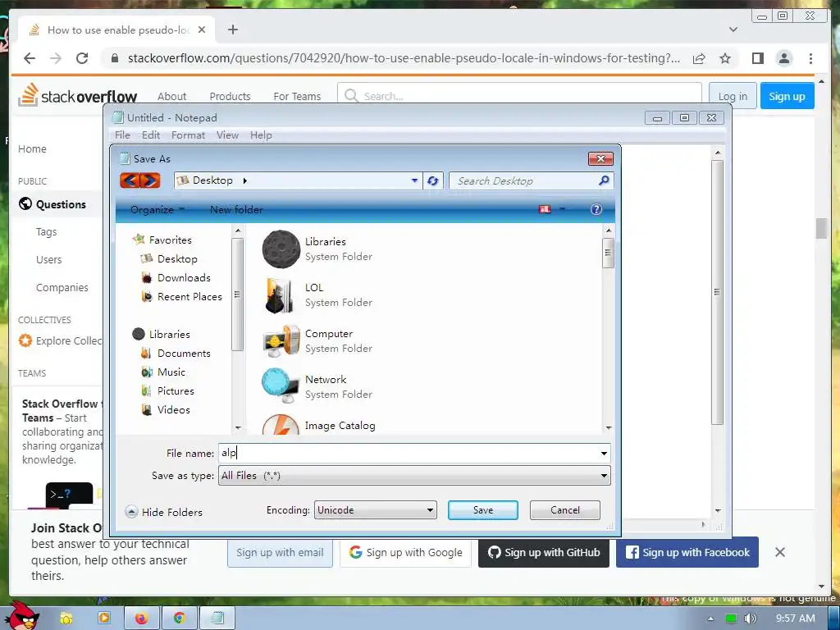Collapse folder pane with Hide Folders
This screenshot has height=630, width=840.
click(x=164, y=512)
